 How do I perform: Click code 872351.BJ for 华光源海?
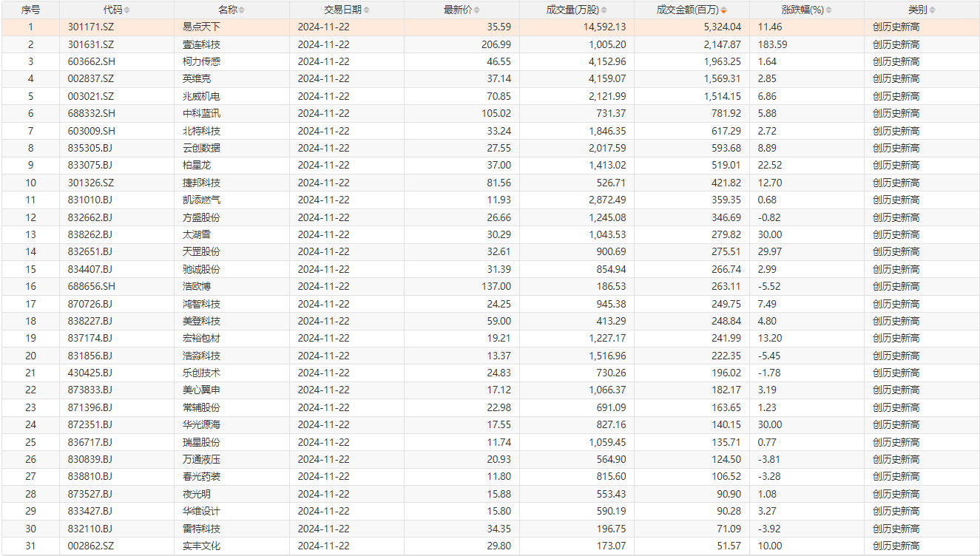tap(90, 424)
